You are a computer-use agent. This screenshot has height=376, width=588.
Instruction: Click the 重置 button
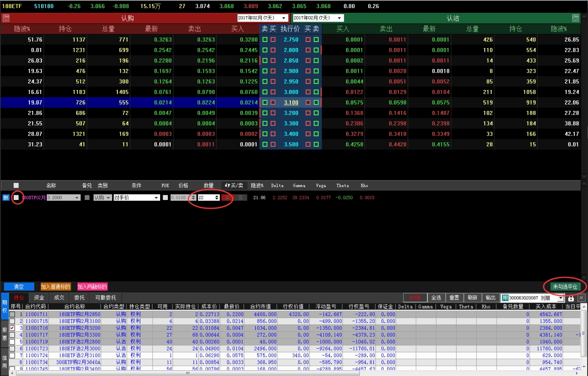pyautogui.click(x=454, y=298)
